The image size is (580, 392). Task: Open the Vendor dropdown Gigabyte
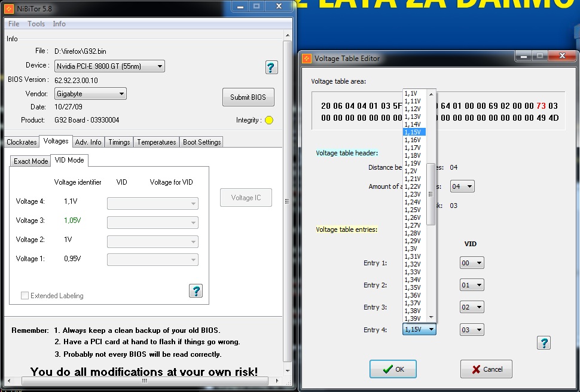[x=90, y=94]
